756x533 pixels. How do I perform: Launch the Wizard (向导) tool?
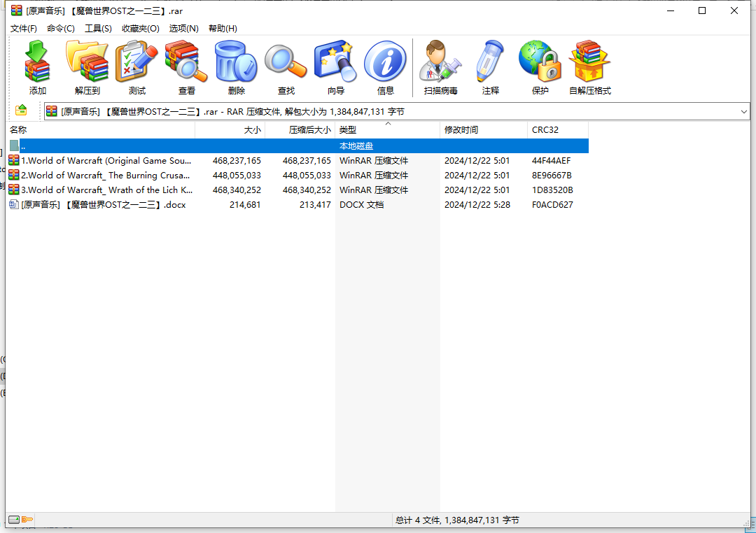click(x=335, y=68)
